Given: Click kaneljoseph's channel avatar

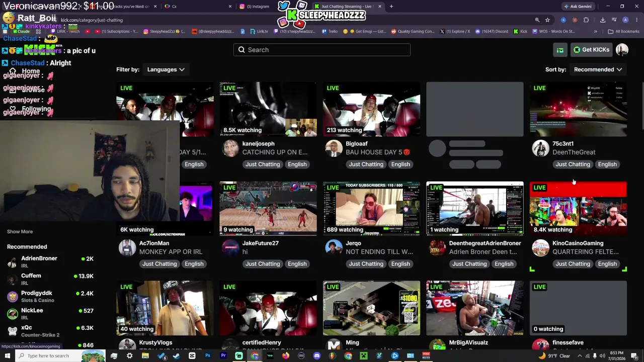Looking at the screenshot, I should 230,148.
